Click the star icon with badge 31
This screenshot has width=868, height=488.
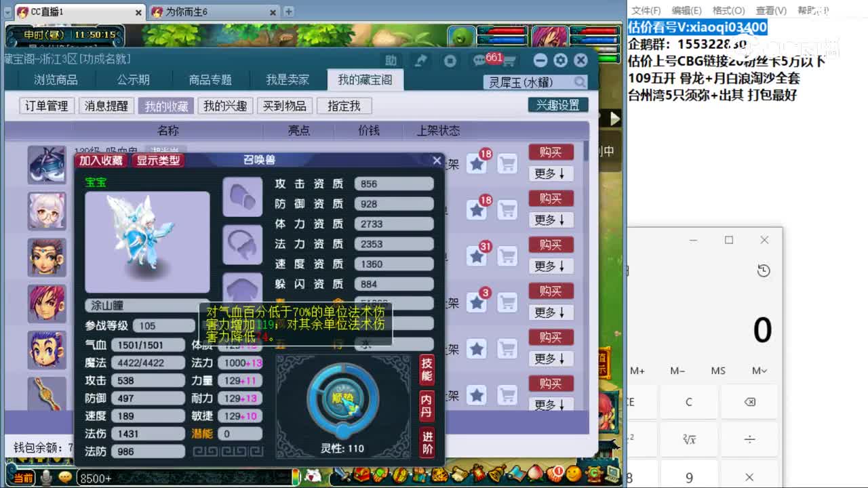477,256
